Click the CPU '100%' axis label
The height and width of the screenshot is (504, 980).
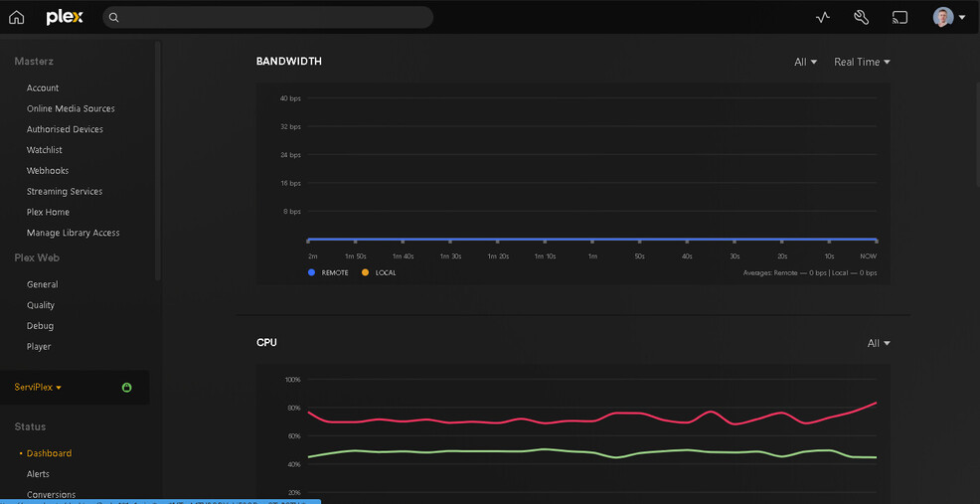tap(292, 380)
